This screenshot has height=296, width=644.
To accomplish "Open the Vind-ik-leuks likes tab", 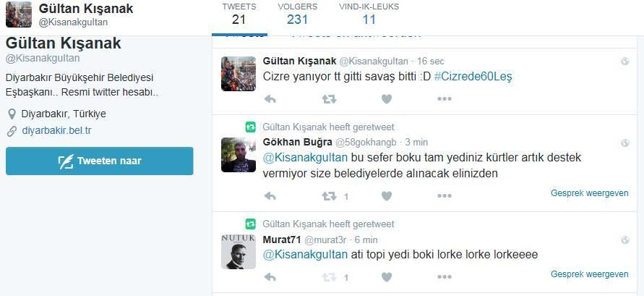I will 369,13.
